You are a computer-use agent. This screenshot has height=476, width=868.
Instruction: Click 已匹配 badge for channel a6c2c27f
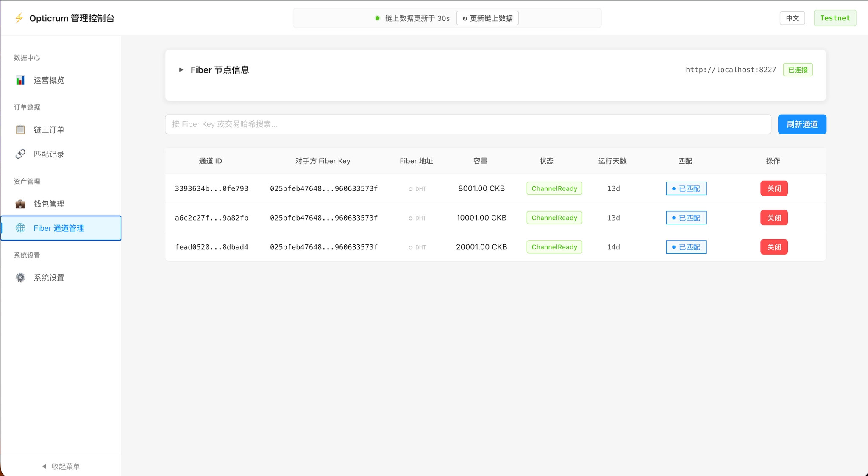[686, 218]
